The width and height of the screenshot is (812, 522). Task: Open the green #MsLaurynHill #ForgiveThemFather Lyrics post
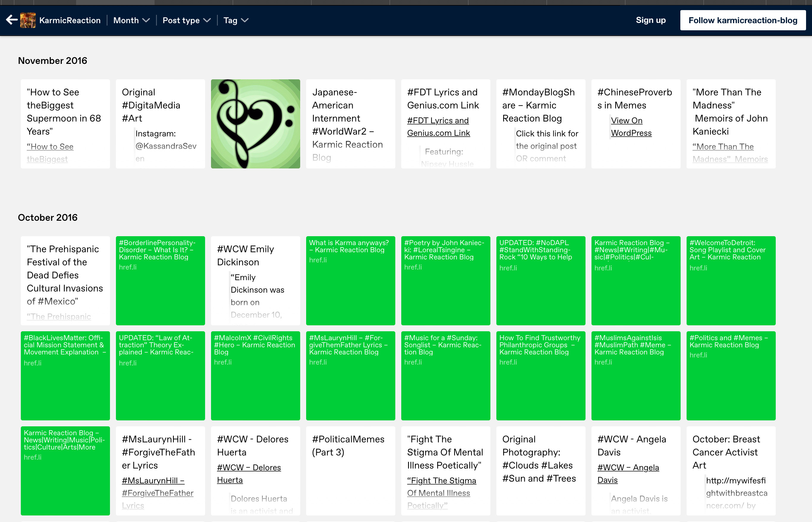[x=350, y=376]
